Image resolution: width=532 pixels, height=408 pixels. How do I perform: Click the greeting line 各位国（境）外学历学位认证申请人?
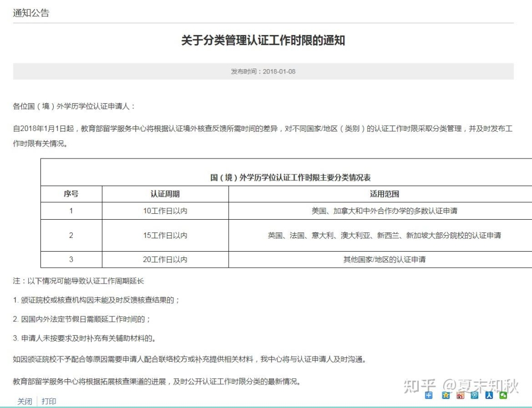pos(74,106)
